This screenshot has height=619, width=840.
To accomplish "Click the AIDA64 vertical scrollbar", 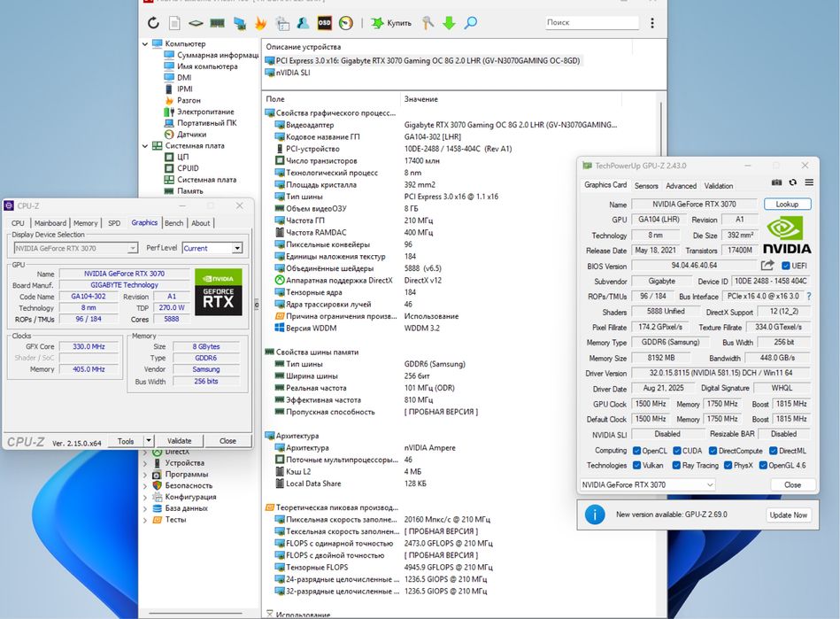I will [x=661, y=353].
